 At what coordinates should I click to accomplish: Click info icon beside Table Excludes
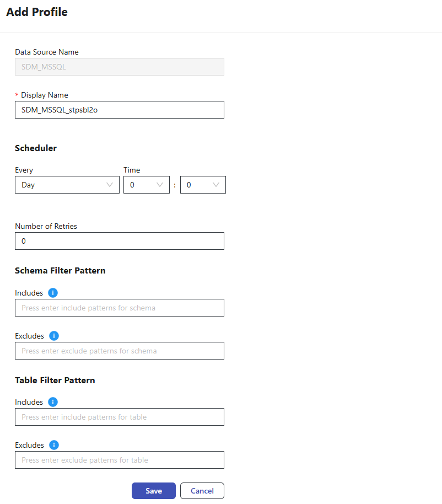(54, 445)
